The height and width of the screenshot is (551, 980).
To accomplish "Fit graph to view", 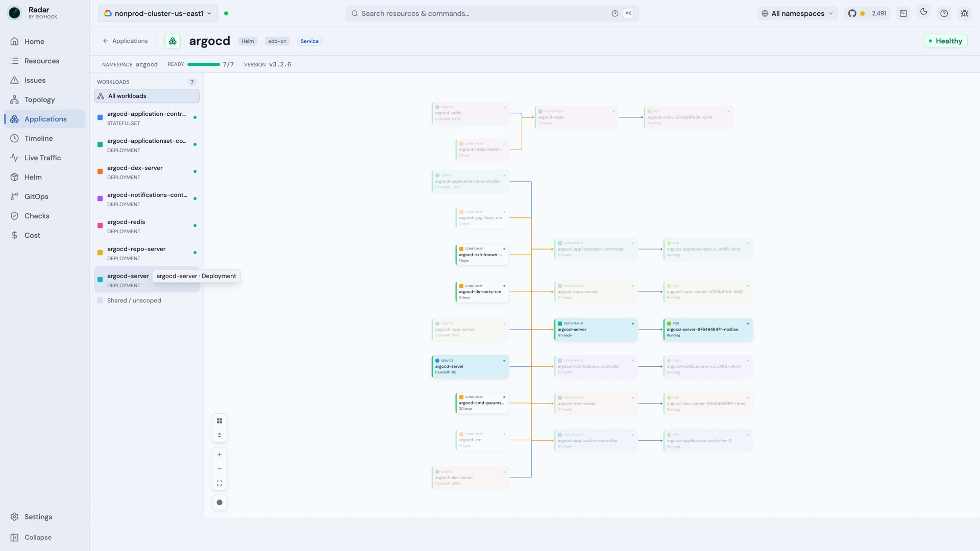I will coord(219,483).
